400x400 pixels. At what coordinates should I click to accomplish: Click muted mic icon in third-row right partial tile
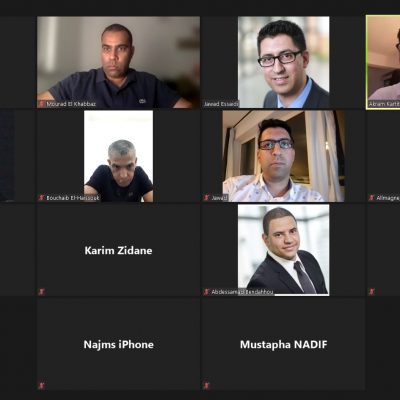pos(372,292)
